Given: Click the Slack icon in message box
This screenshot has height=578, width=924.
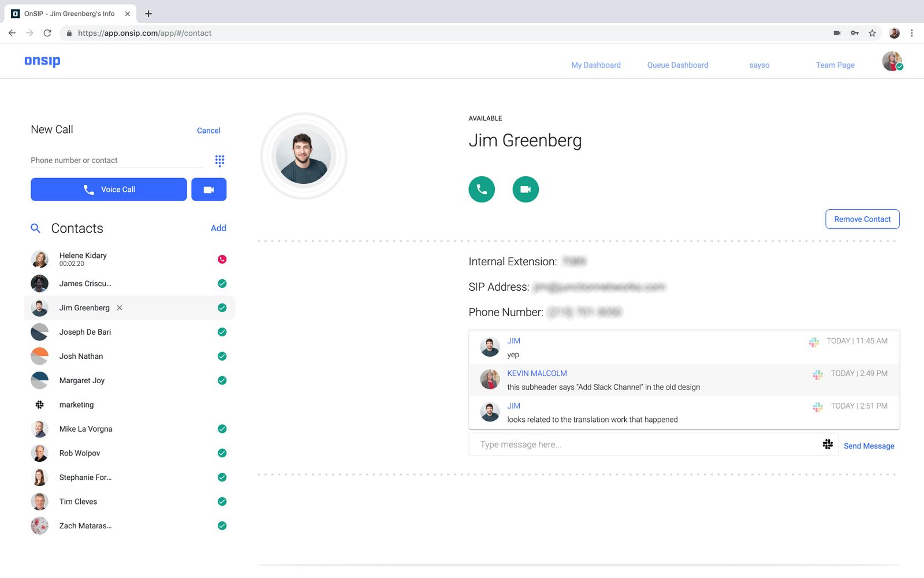Looking at the screenshot, I should (828, 444).
